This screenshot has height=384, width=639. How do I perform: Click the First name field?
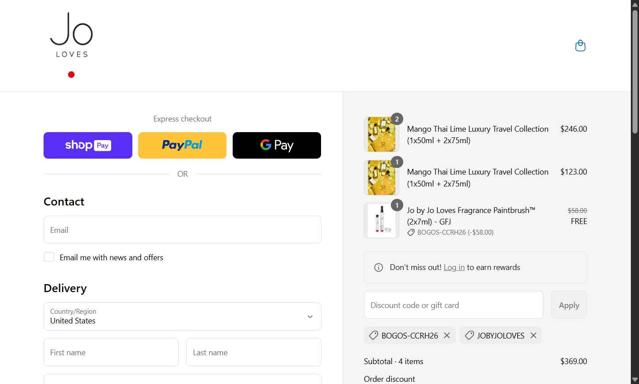click(x=111, y=352)
